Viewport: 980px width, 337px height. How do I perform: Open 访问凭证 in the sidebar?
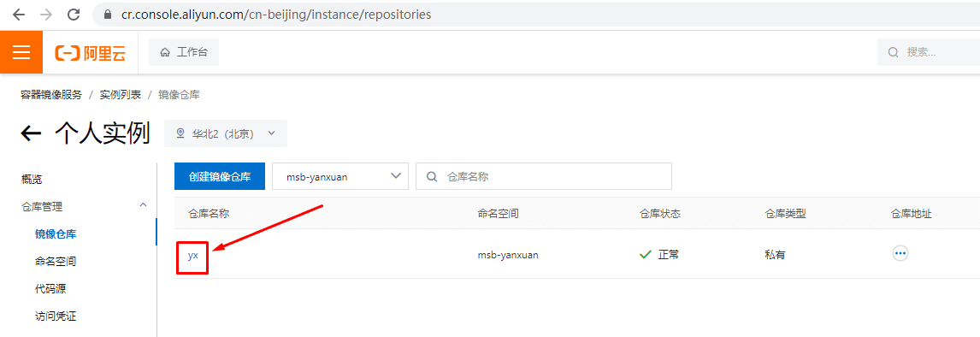click(x=56, y=316)
